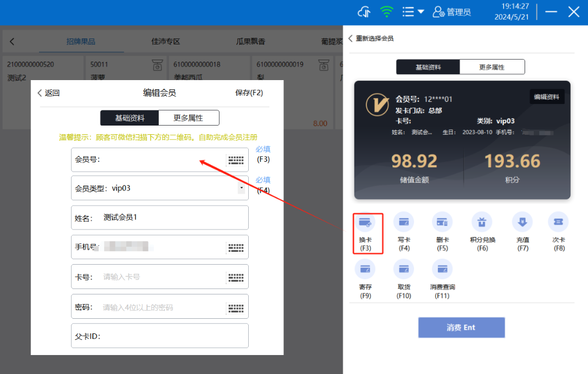Click the 姓名 field containing 测试会员1

(x=160, y=218)
